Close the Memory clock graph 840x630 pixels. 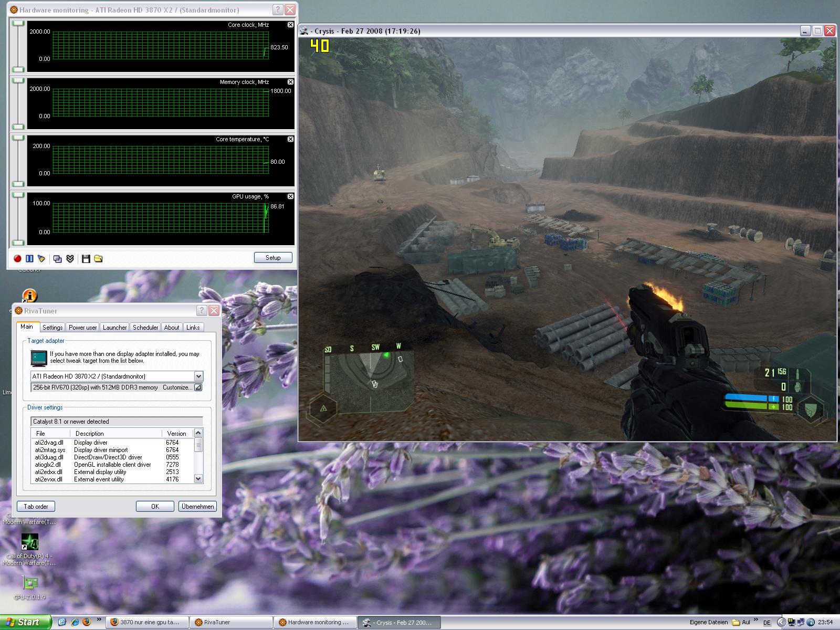coord(291,82)
